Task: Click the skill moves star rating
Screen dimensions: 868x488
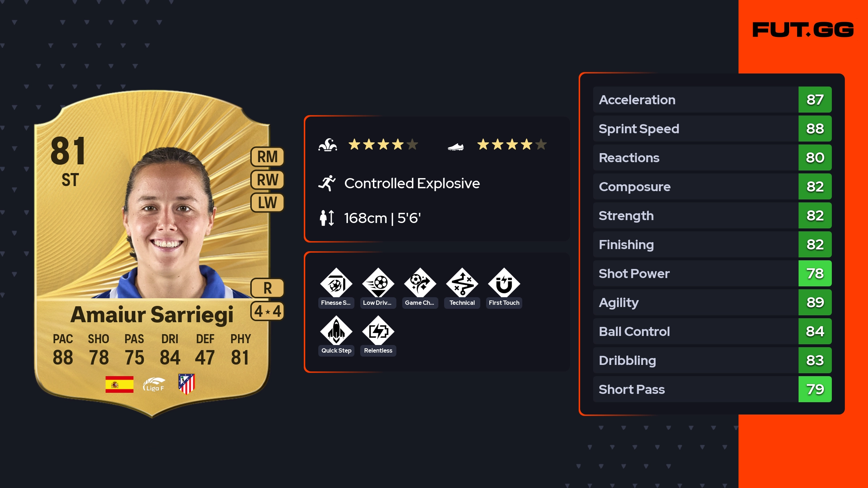Action: pyautogui.click(x=383, y=144)
